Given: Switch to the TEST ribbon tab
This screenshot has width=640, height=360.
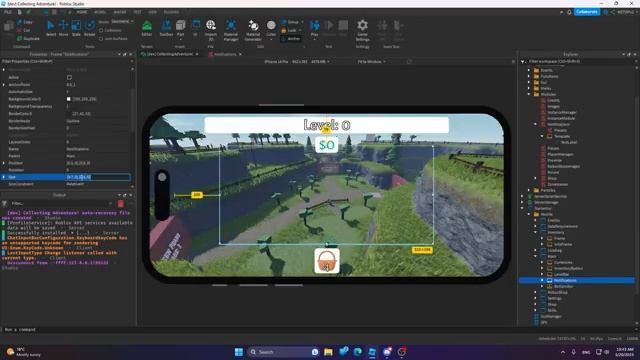Looking at the screenshot, I should point(137,12).
